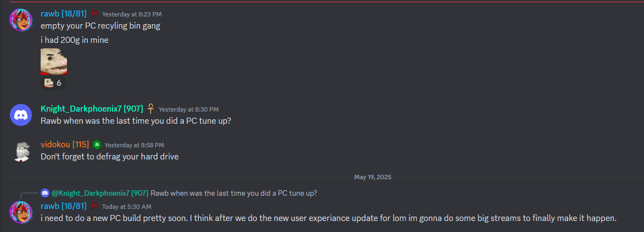Open the rawb [18/81] username at 8:23 PM
Image resolution: width=644 pixels, height=232 pixels.
[x=64, y=14]
